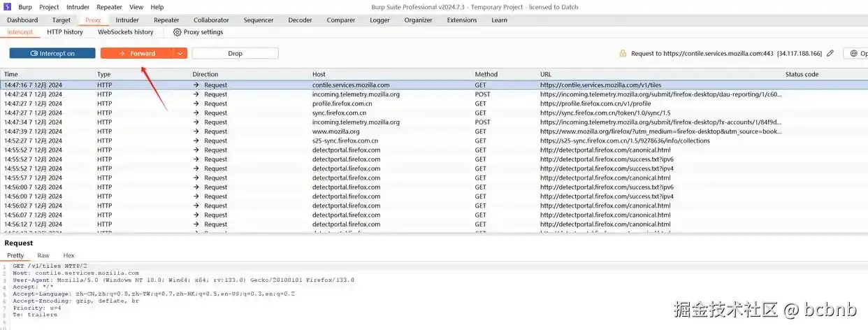Viewport: 868px width, 330px height.
Task: Open the Intruder menu in menu bar
Action: coord(78,7)
